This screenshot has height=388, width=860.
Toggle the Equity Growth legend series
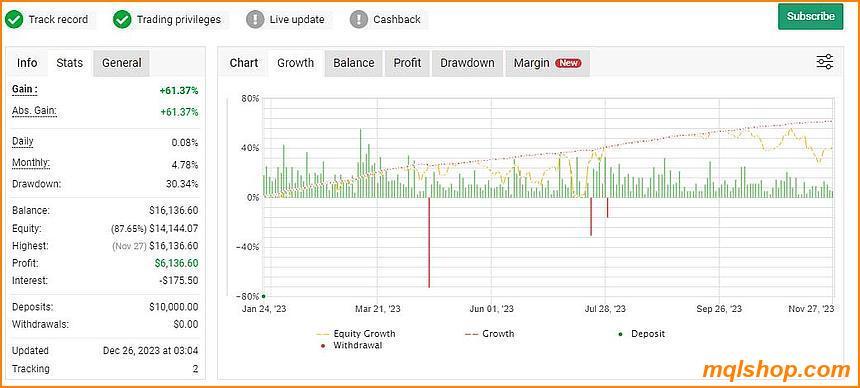[x=357, y=334]
